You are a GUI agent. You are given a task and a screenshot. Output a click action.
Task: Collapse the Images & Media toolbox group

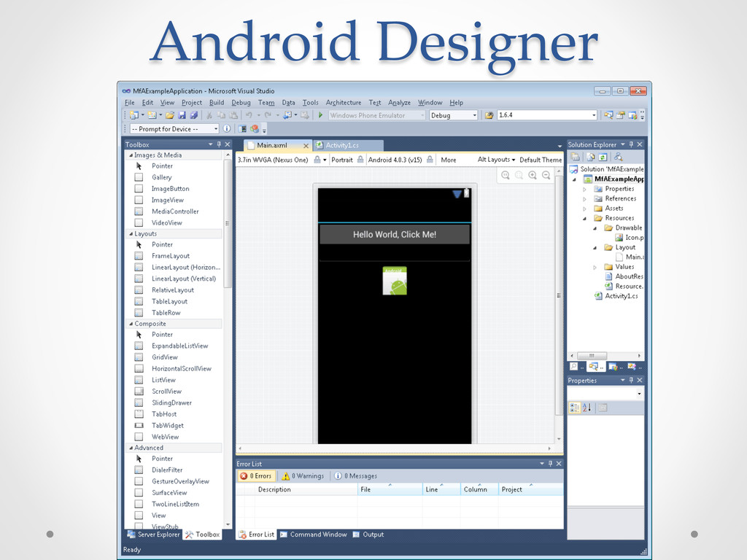[131, 155]
